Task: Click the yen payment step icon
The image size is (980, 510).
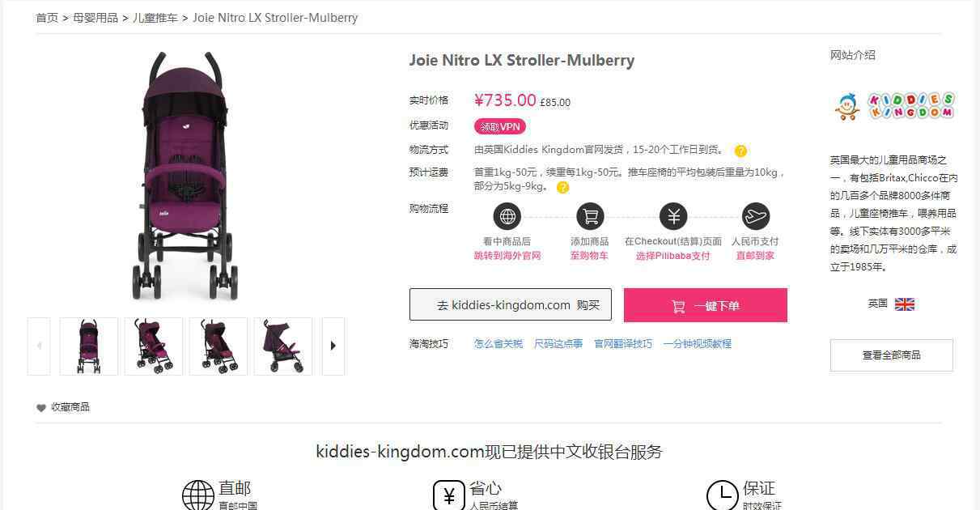Action: click(673, 216)
